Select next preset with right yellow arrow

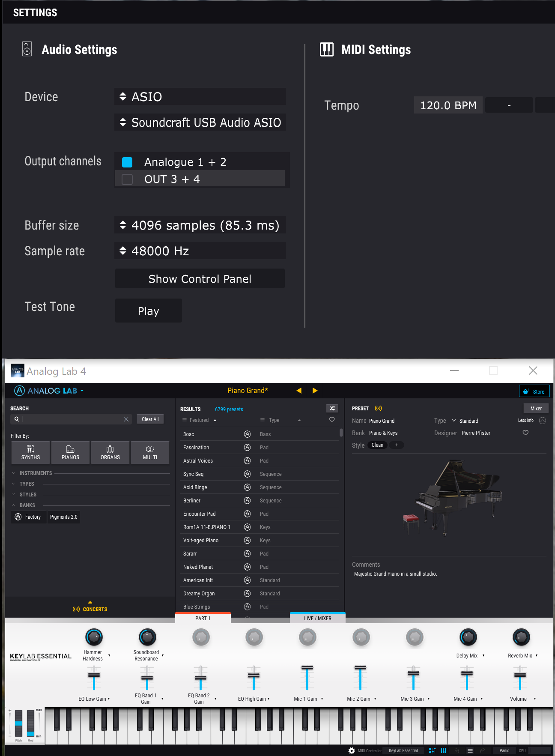pos(315,391)
